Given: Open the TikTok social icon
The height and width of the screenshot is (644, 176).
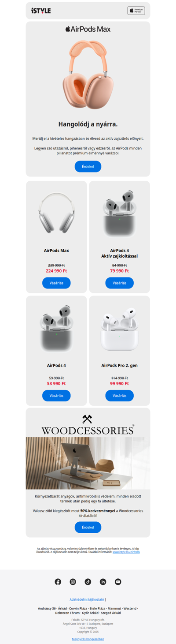Looking at the screenshot, I should [88, 582].
